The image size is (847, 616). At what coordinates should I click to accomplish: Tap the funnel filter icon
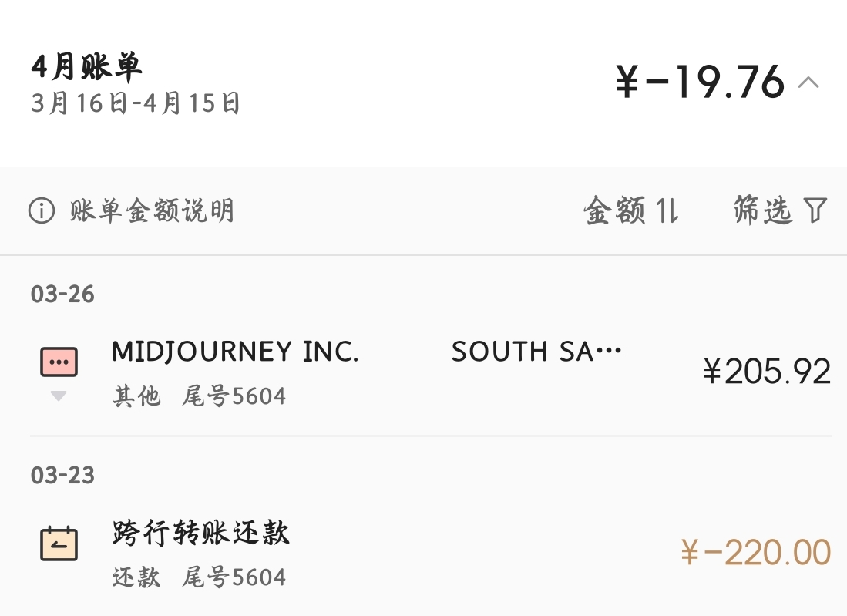pos(815,210)
